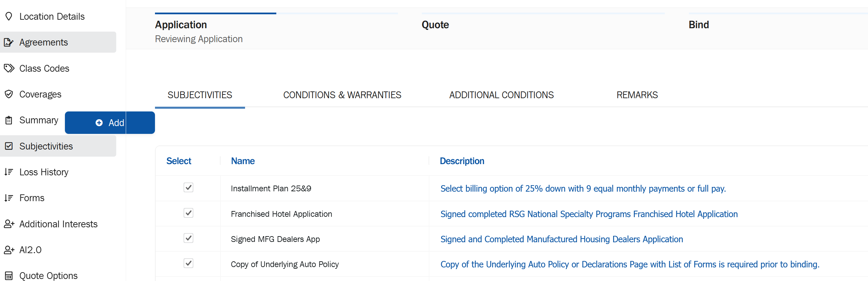Screen dimensions: 868x281
Task: Switch to the Remarks tab
Action: click(637, 95)
